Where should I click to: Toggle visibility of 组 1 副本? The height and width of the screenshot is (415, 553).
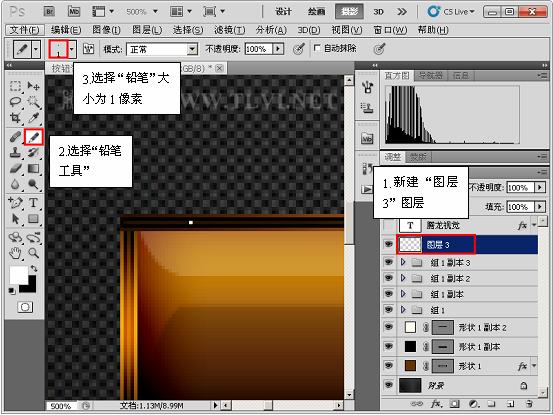coord(389,294)
